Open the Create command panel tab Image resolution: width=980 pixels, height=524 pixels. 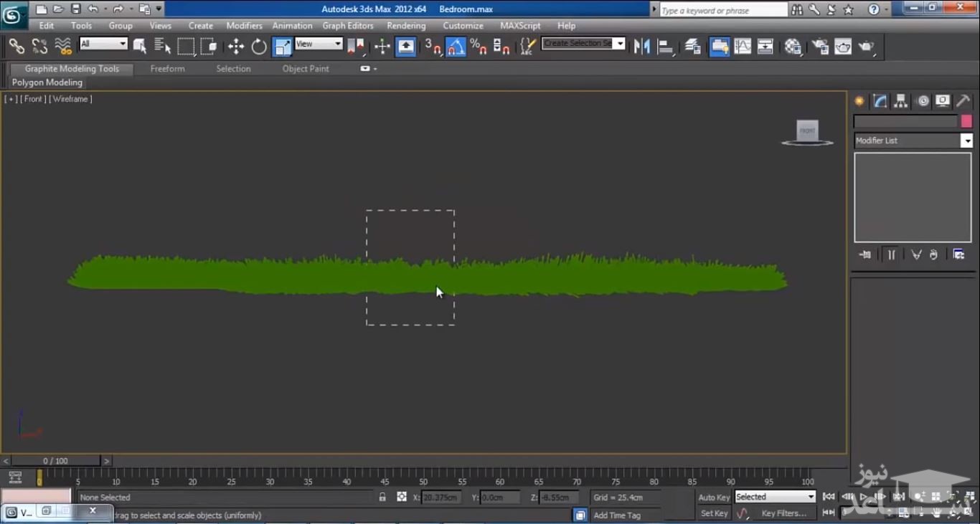click(859, 101)
